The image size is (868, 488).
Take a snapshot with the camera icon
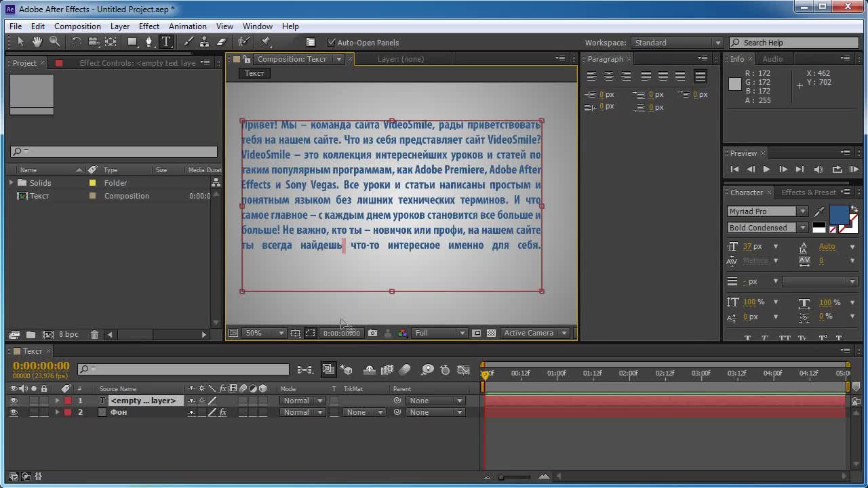coord(372,333)
